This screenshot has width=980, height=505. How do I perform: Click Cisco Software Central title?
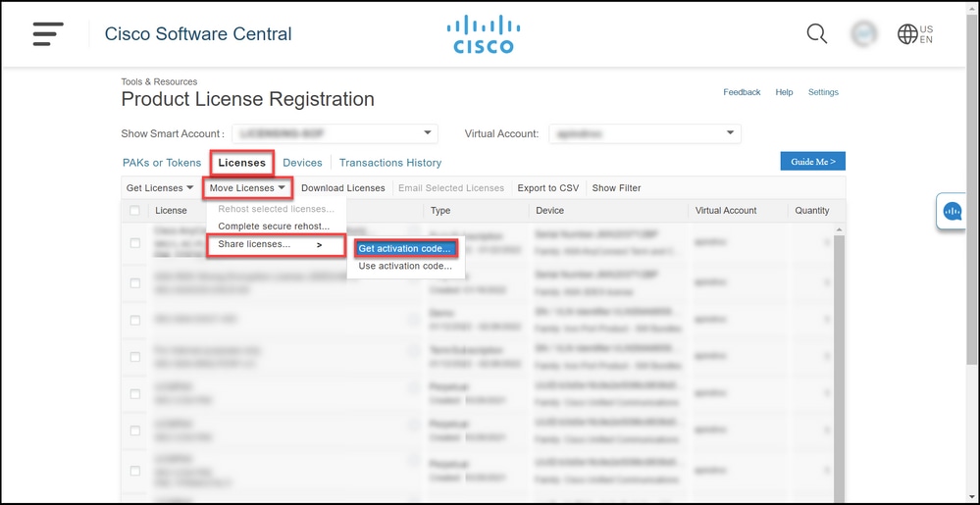[198, 33]
